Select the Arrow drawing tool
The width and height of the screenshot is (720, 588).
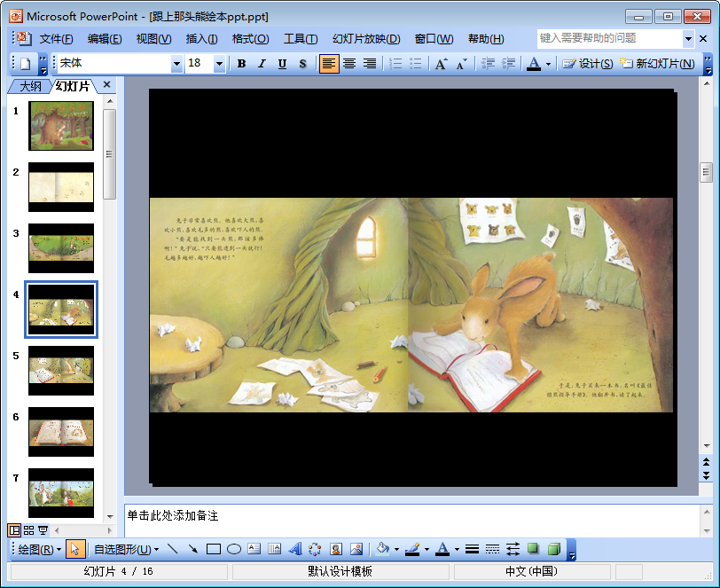193,549
